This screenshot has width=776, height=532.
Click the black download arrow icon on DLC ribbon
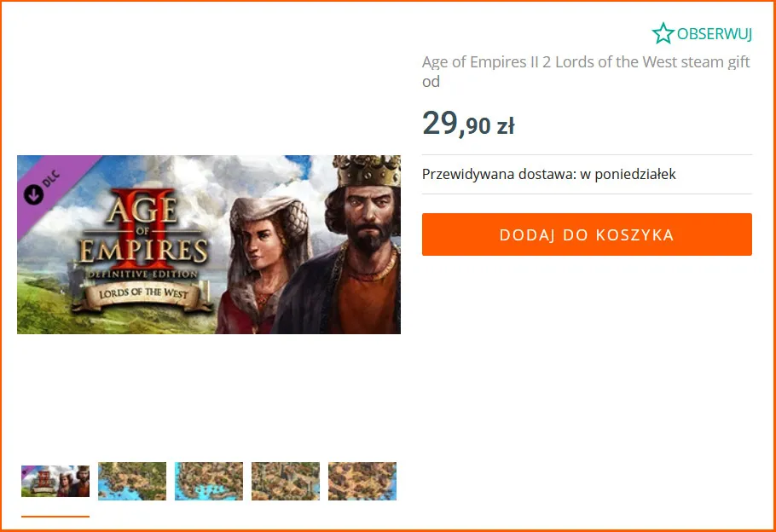click(x=33, y=194)
